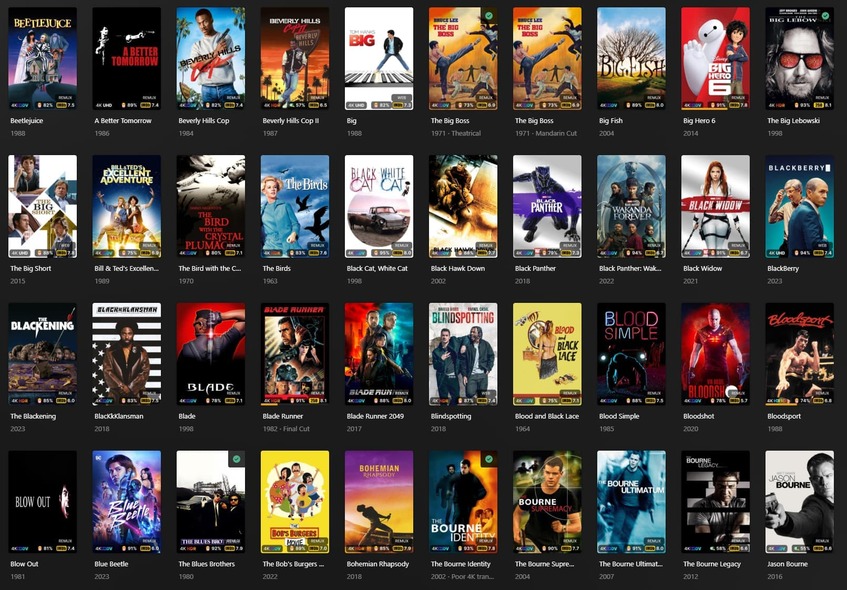
Task: Open the Black Hawk Down poster
Action: (x=463, y=206)
